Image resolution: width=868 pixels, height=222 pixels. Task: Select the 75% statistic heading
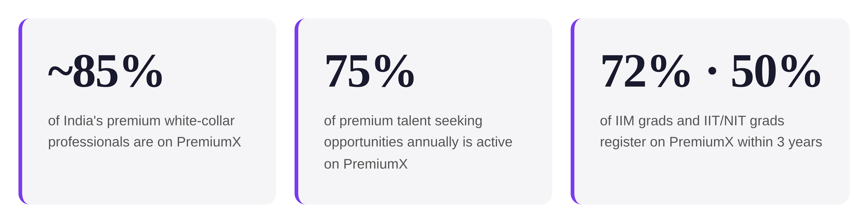(369, 71)
